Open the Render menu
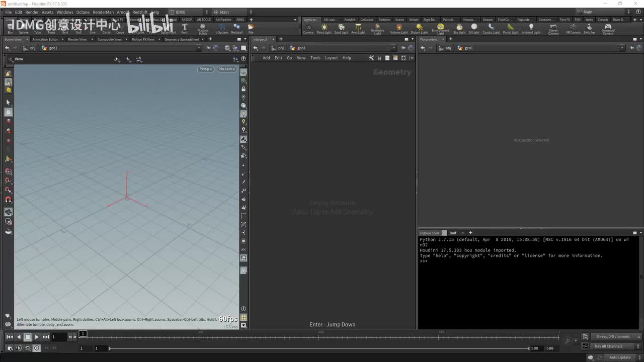644x362 pixels. [32, 12]
